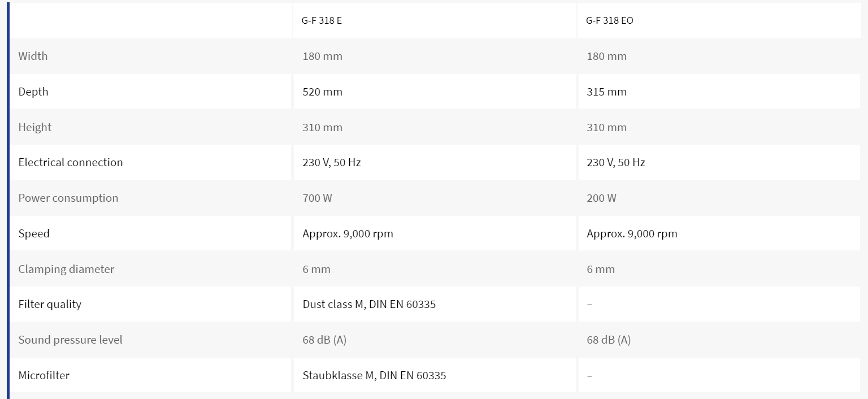This screenshot has height=399, width=868.
Task: Click the Depth value 520 mm
Action: [x=322, y=92]
